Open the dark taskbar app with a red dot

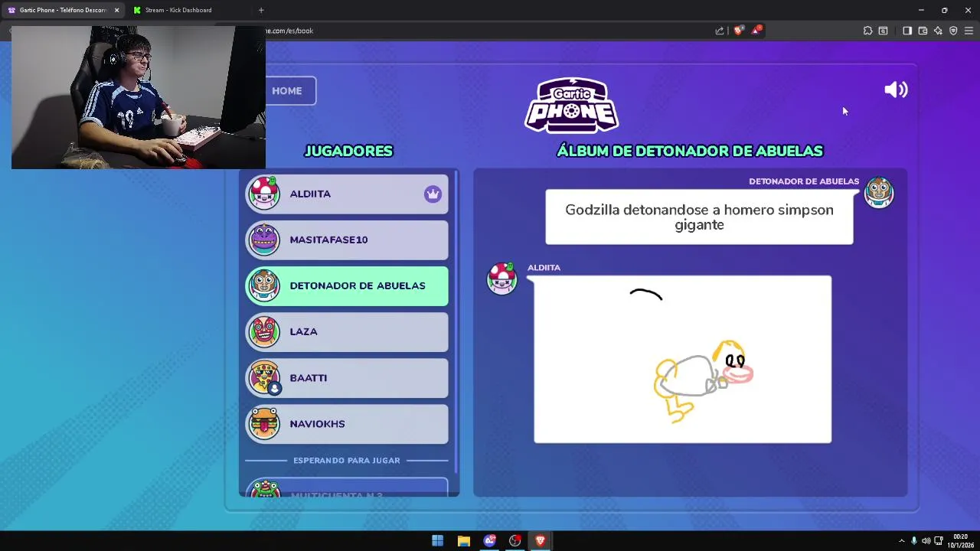coord(514,541)
